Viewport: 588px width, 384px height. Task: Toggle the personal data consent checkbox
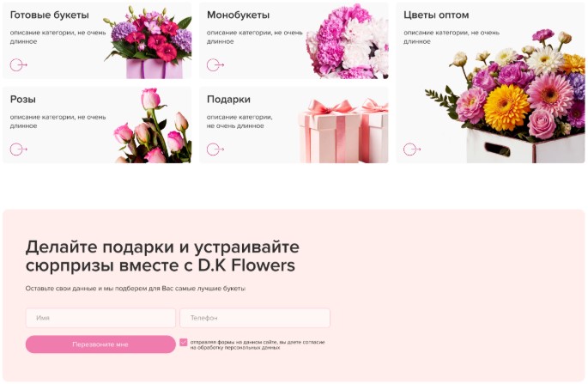click(184, 342)
